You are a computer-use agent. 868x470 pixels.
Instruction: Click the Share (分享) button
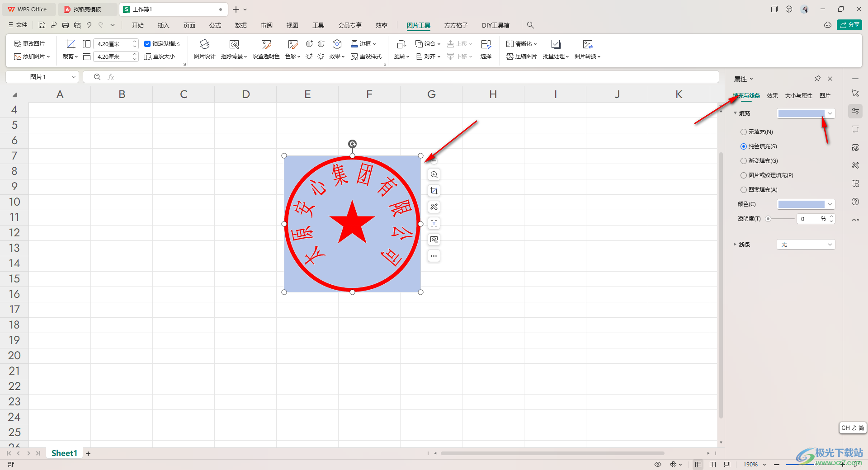(x=849, y=25)
